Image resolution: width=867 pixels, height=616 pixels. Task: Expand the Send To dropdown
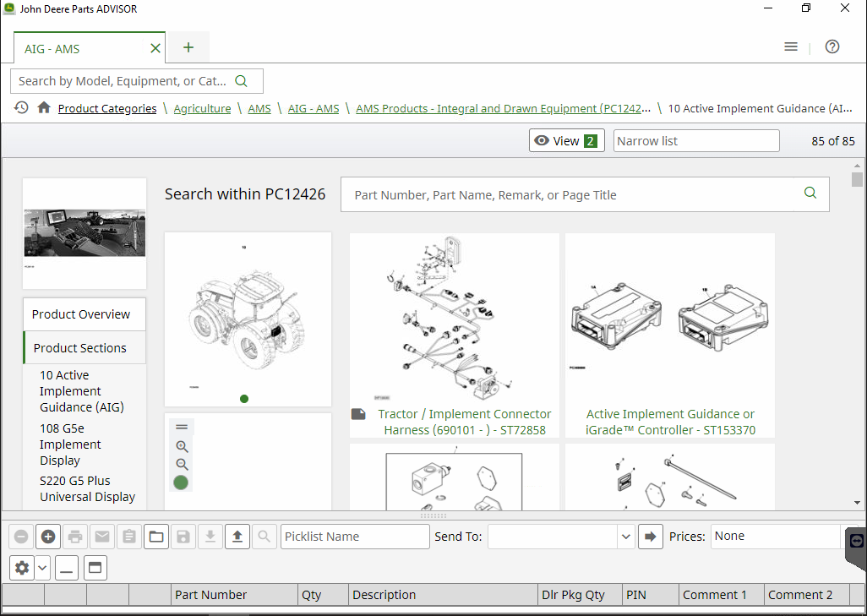click(625, 537)
